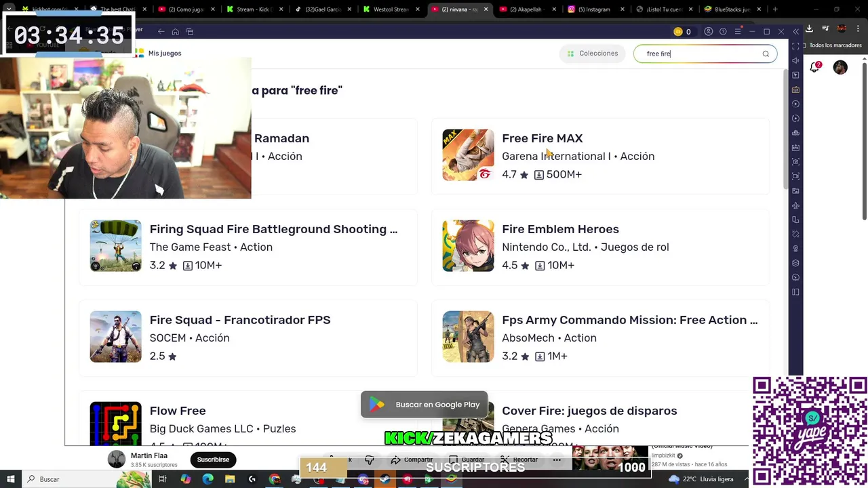Click the Suscribirse button

[x=213, y=460]
